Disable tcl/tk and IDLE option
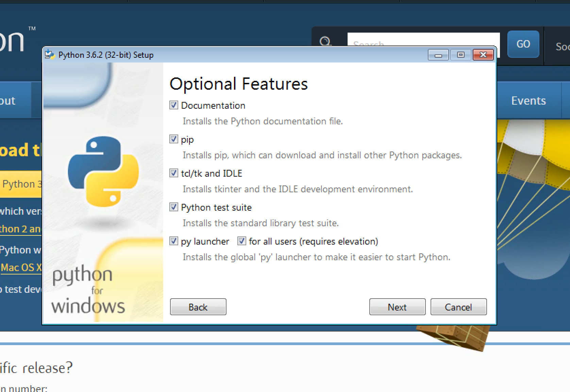Viewport: 570px width, 392px height. 174,173
